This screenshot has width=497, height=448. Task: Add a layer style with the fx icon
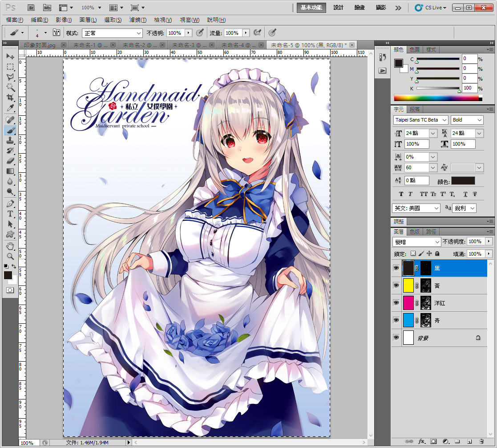(421, 441)
